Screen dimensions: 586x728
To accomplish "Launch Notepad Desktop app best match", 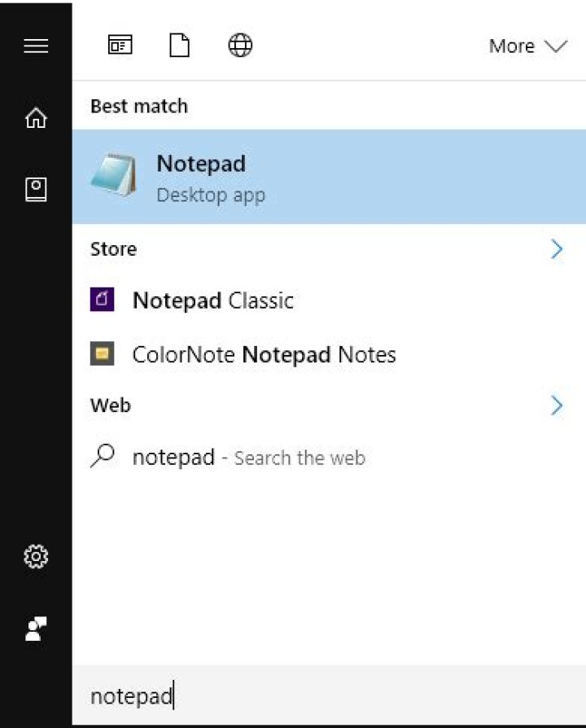I will coord(329,177).
